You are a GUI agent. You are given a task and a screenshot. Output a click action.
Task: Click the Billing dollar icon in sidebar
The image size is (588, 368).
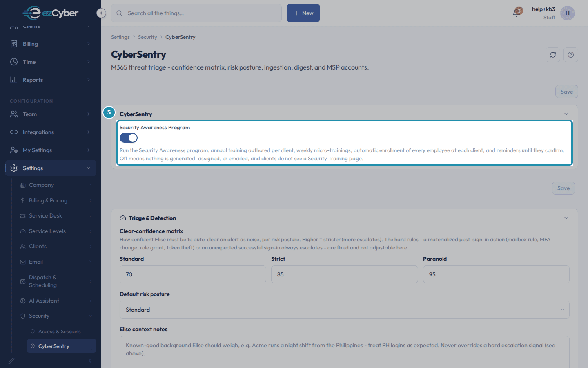click(14, 44)
